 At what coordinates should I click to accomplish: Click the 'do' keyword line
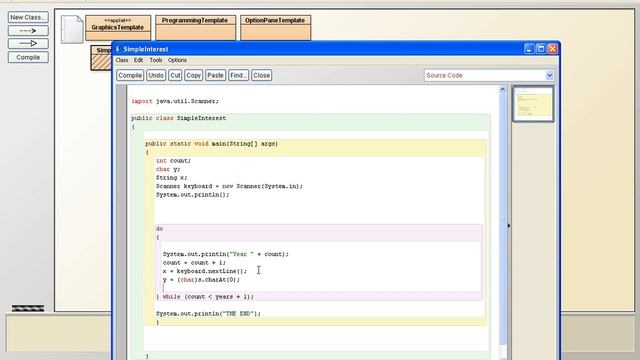point(159,229)
